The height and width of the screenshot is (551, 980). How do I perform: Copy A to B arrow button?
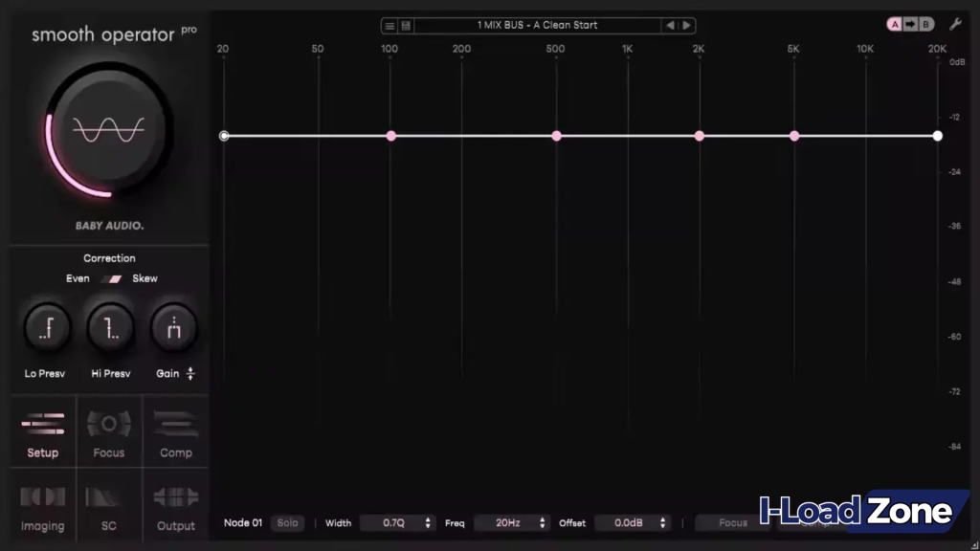910,24
